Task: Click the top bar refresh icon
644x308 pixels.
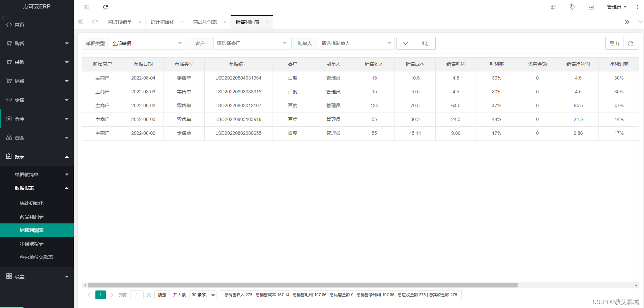Action: coord(106,7)
